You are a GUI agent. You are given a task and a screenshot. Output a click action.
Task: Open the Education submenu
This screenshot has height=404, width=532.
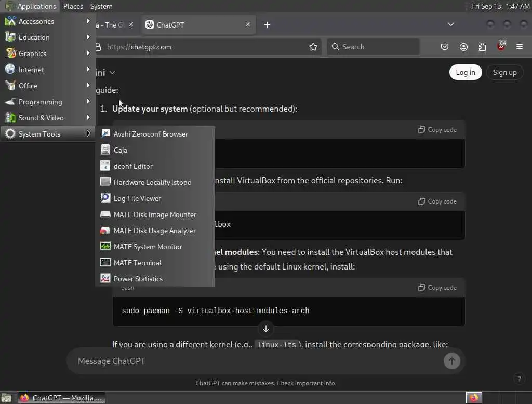[48, 37]
